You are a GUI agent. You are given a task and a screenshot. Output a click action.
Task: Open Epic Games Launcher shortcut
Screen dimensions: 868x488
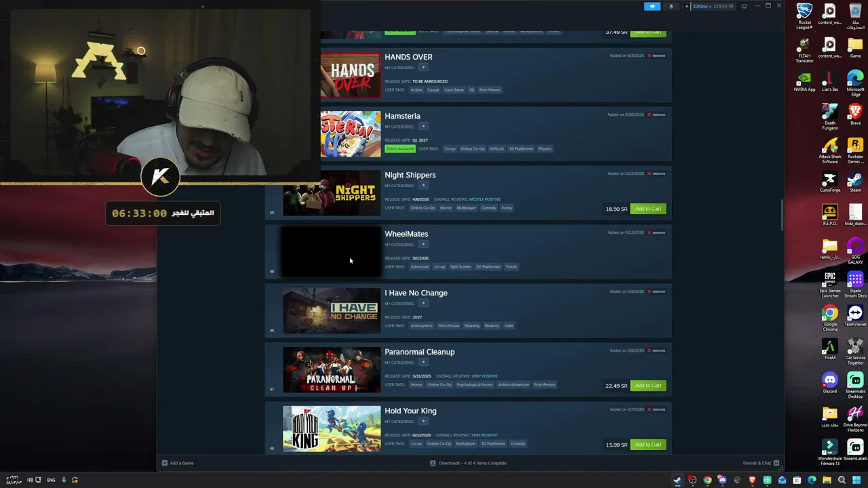click(830, 285)
